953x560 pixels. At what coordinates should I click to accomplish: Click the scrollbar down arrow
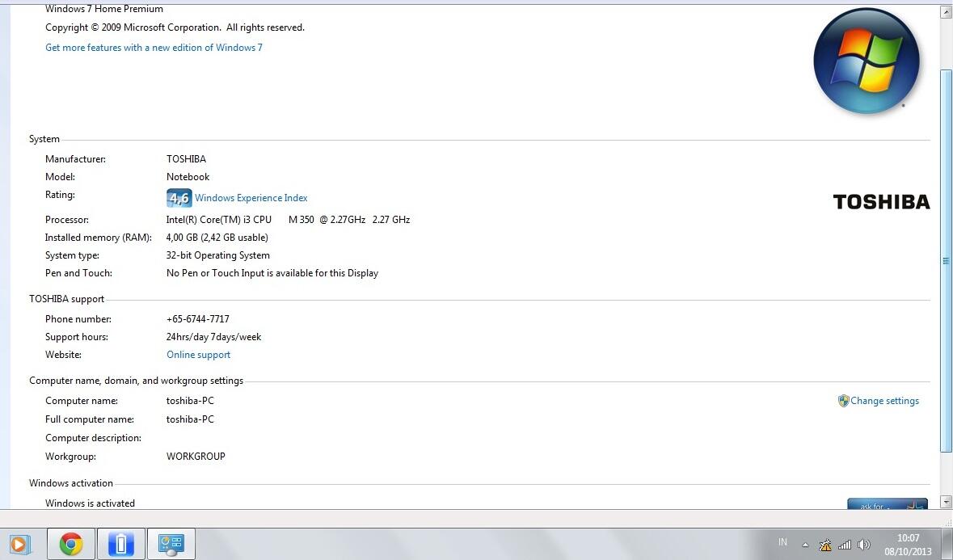[946, 502]
